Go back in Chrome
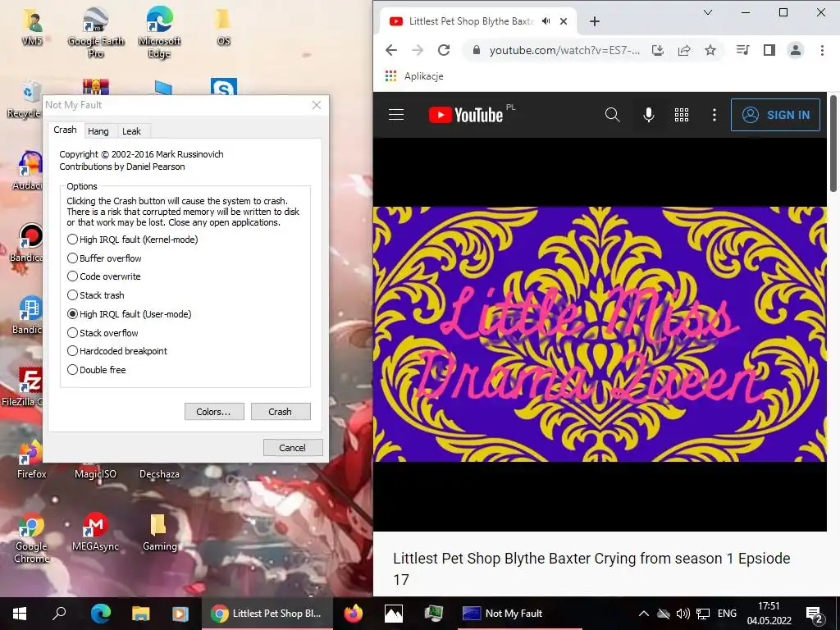This screenshot has width=840, height=630. click(391, 50)
